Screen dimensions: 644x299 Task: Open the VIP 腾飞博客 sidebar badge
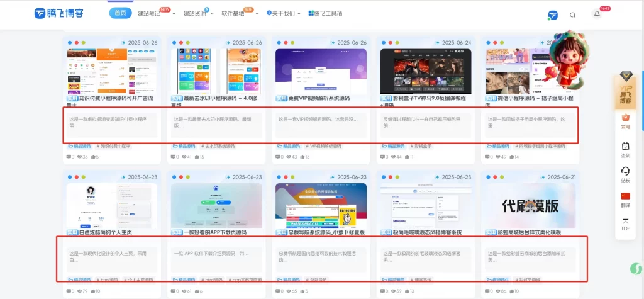click(x=626, y=89)
